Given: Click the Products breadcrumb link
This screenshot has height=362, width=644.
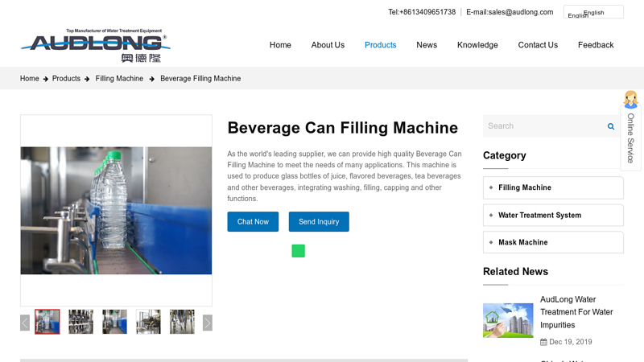Looking at the screenshot, I should click(66, 78).
